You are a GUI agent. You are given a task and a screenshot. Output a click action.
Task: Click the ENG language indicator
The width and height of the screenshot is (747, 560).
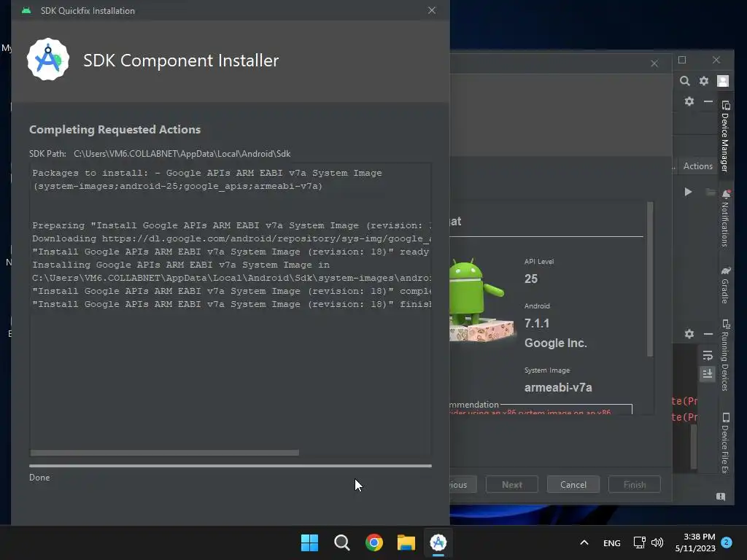pyautogui.click(x=612, y=542)
